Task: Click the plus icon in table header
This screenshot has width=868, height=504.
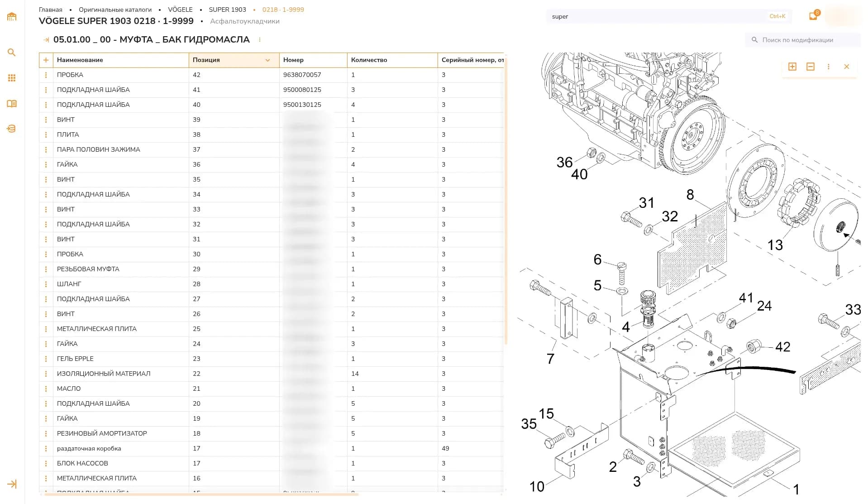Action: click(x=46, y=60)
